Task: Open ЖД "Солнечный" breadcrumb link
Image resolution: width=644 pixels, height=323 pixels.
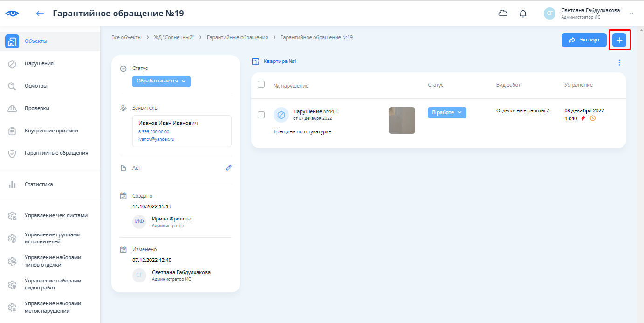Action: (174, 37)
